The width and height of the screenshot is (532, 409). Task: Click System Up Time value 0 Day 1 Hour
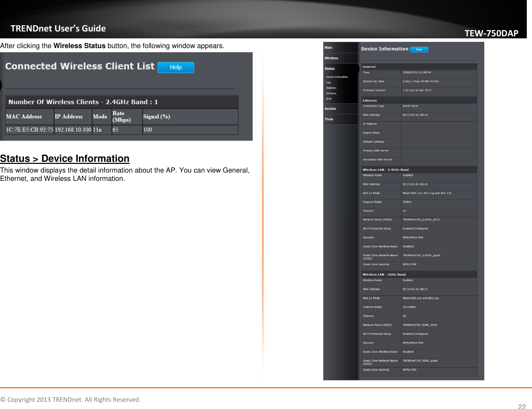(x=421, y=82)
